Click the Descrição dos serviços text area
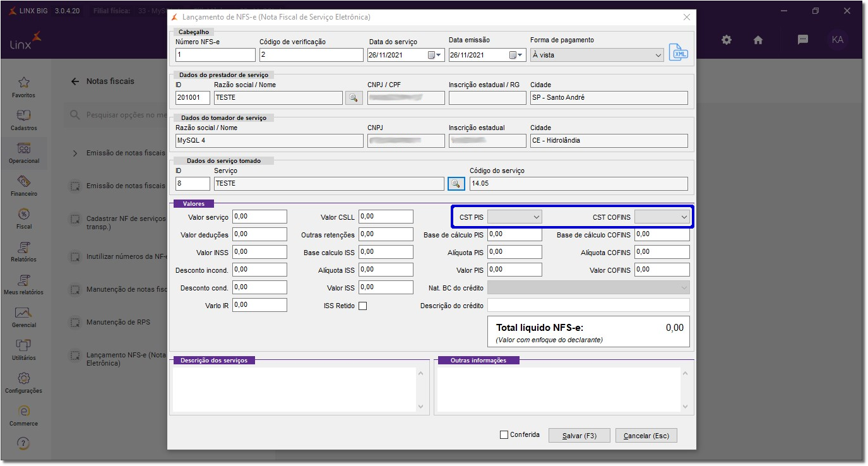 point(295,390)
